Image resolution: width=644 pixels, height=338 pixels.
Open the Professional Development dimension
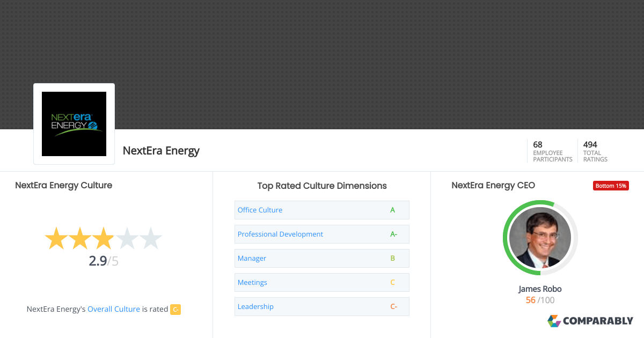[x=280, y=234]
